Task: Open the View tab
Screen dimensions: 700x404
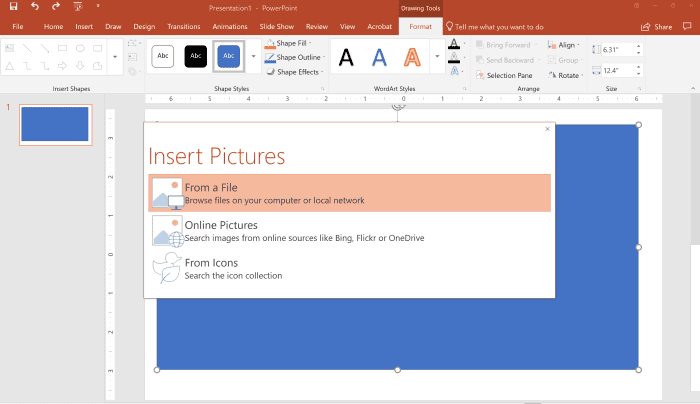Action: (x=347, y=27)
